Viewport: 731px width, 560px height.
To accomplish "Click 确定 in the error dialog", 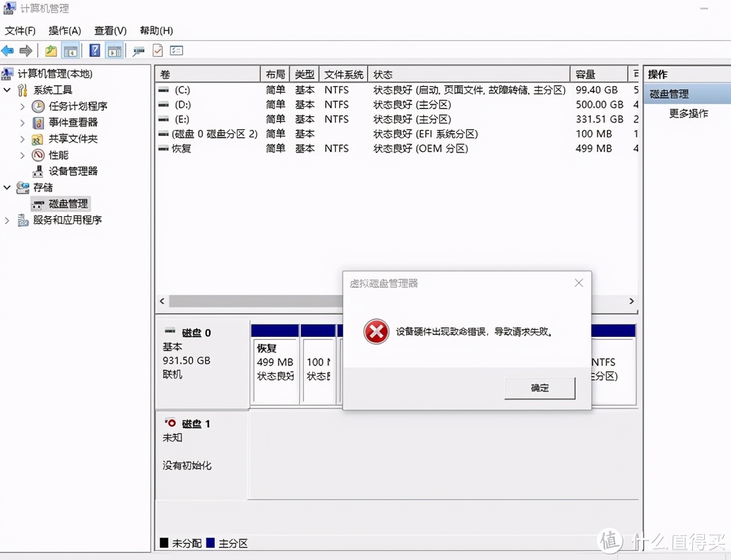I will (539, 388).
